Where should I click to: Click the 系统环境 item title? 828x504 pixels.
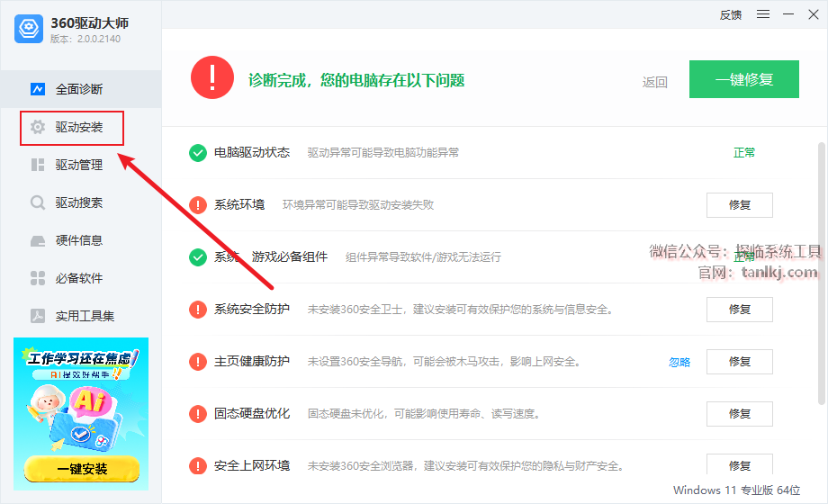[239, 205]
